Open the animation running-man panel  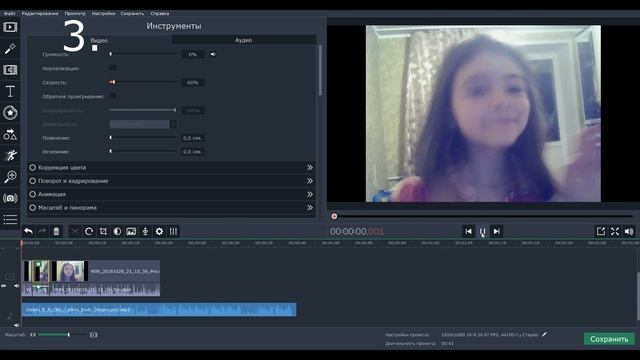coord(10,156)
